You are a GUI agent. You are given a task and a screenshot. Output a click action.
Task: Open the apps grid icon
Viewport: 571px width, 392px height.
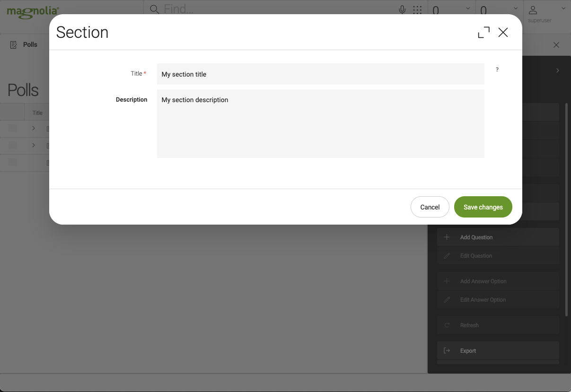417,9
